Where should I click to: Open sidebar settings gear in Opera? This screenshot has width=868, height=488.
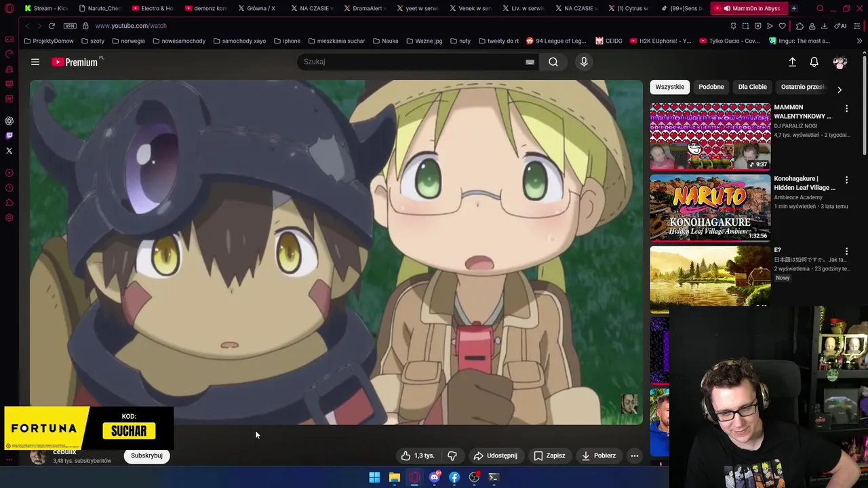click(9, 218)
